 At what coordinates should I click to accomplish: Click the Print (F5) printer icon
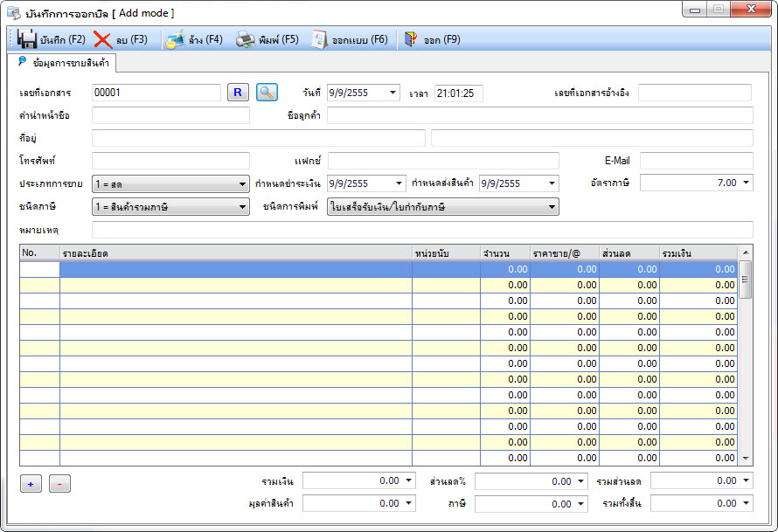[246, 39]
